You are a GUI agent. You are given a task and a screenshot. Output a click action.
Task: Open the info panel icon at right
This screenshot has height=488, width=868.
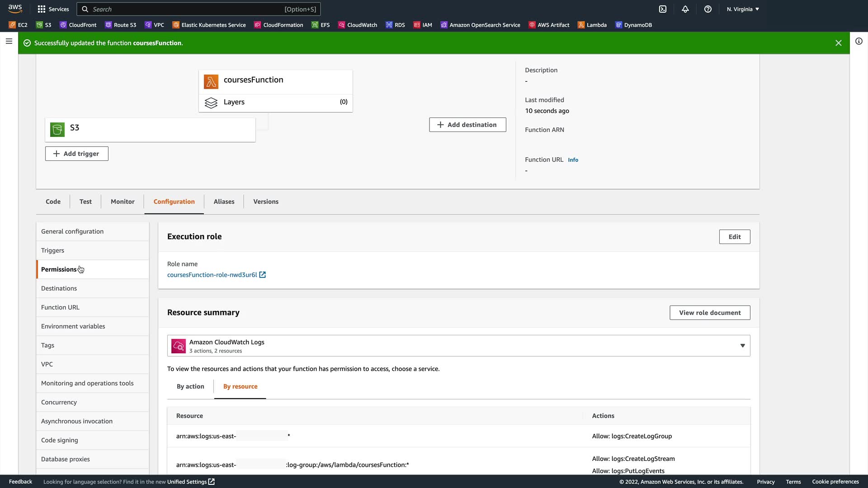point(859,41)
